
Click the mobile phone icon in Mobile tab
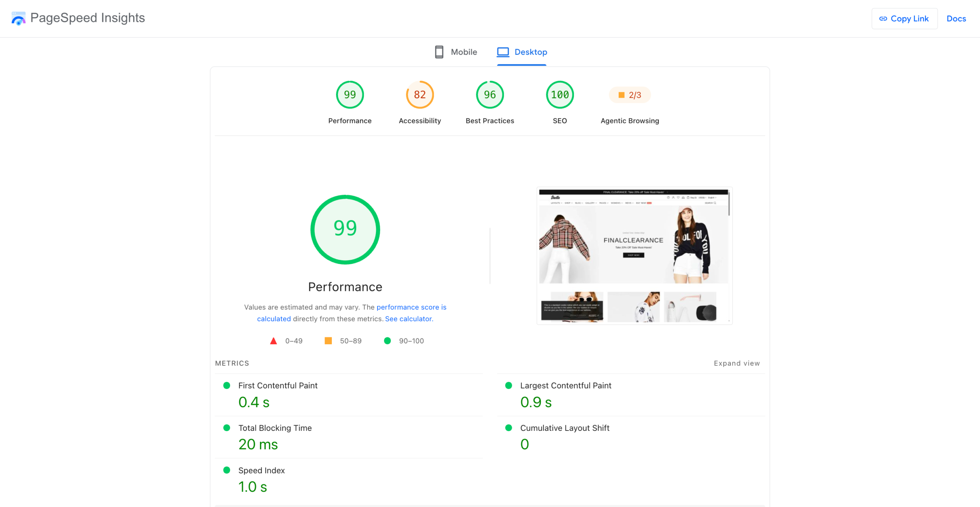(439, 52)
